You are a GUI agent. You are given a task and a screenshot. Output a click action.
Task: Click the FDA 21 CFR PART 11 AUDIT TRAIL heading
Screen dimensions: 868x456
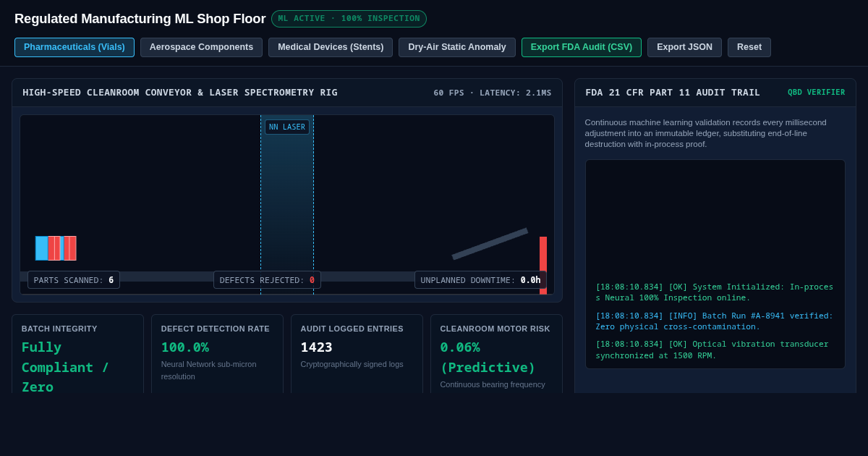coord(673,93)
